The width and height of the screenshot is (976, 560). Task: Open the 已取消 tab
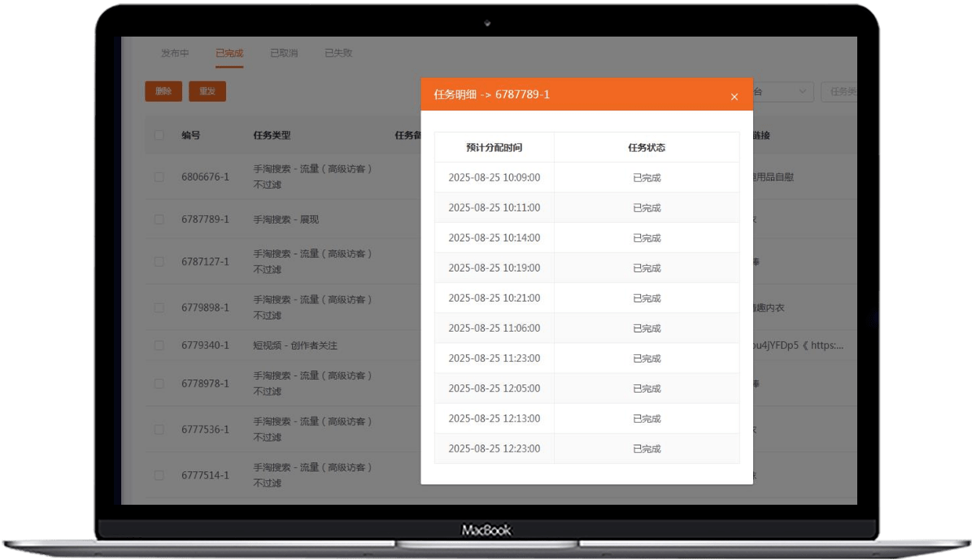pyautogui.click(x=284, y=54)
